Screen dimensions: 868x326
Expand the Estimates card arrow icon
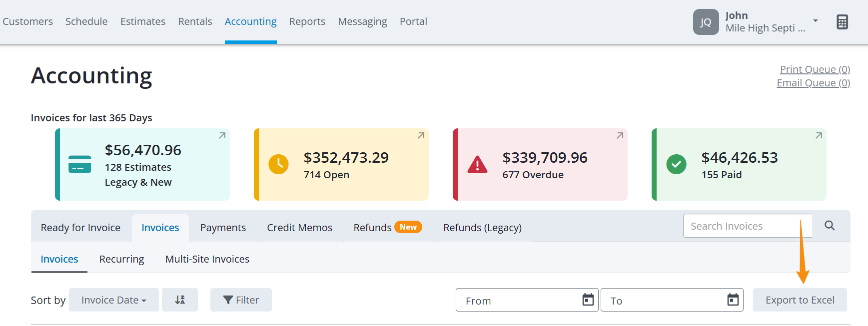[x=222, y=136]
